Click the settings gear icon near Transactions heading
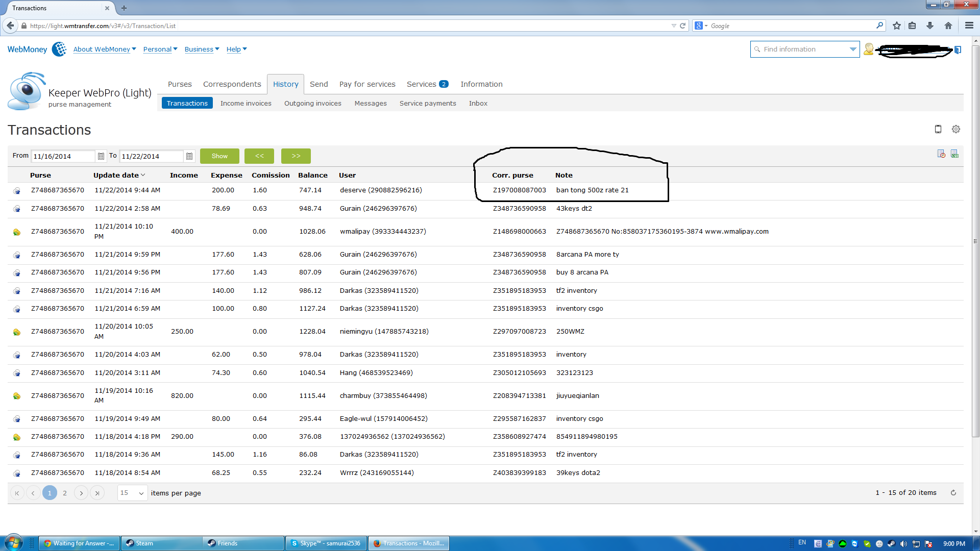Viewport: 980px width, 551px height. [x=955, y=130]
